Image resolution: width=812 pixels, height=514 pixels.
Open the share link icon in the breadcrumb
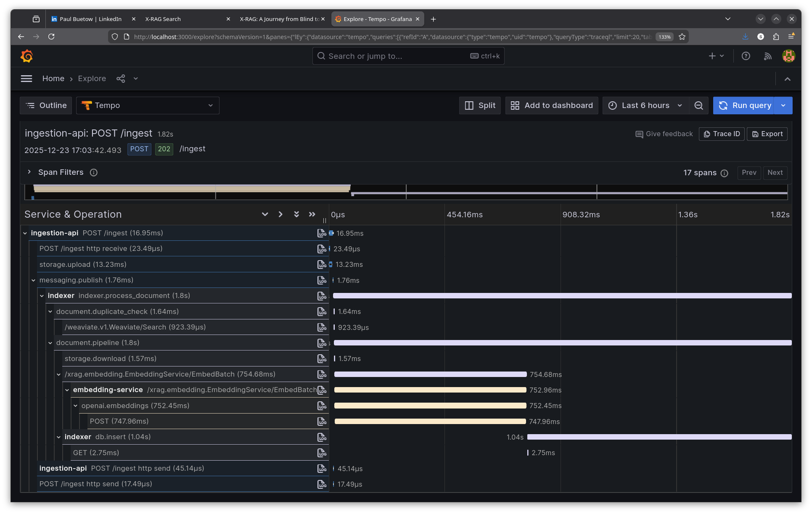pos(121,79)
